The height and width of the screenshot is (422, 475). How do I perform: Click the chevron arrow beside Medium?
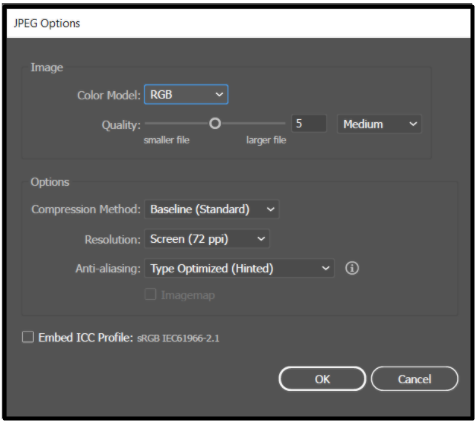[413, 124]
